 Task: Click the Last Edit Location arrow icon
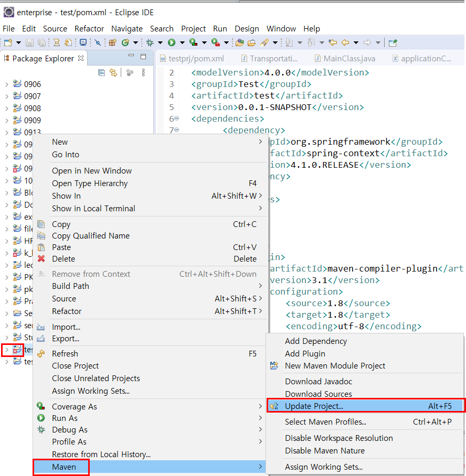click(x=333, y=43)
